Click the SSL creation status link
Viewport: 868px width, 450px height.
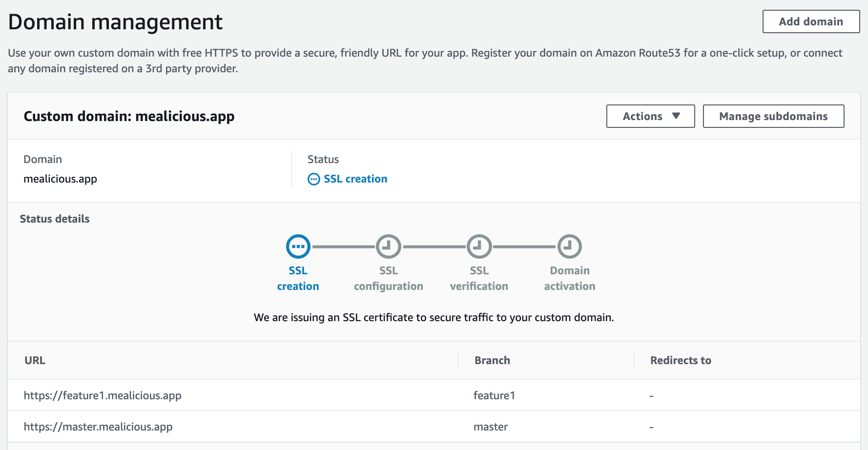355,179
